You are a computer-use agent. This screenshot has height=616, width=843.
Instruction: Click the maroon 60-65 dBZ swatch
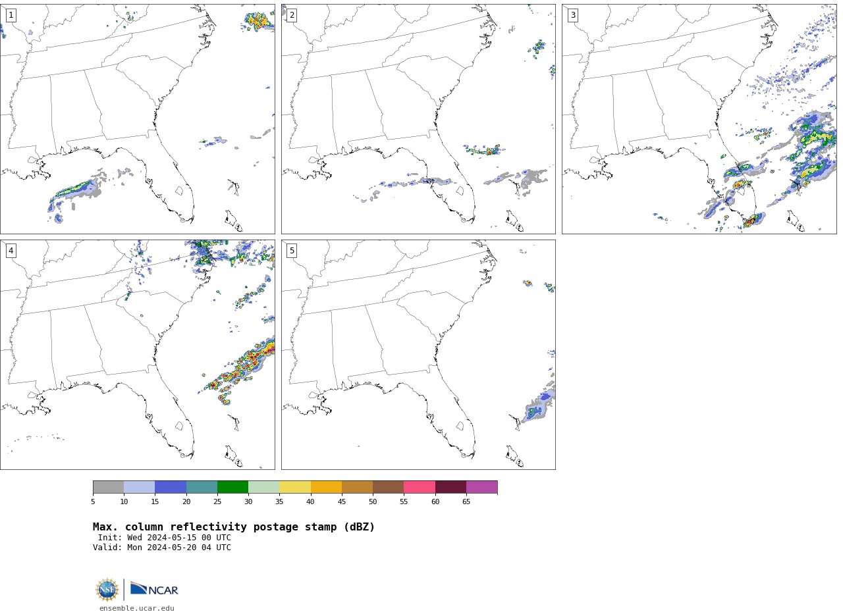pyautogui.click(x=450, y=487)
